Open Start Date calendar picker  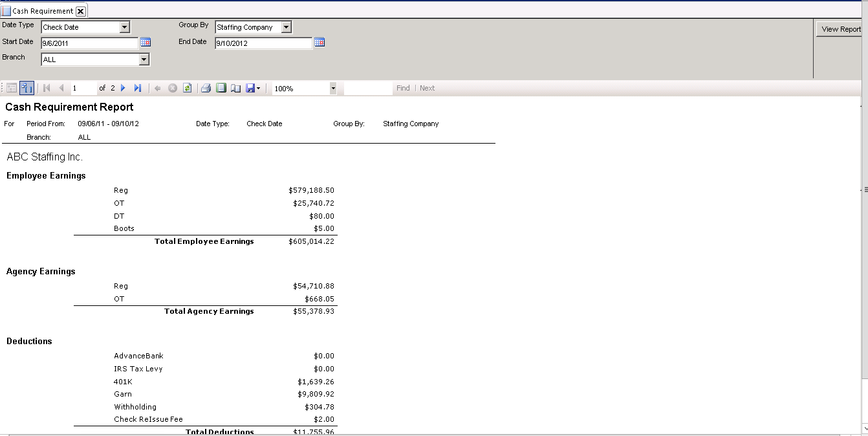tap(146, 43)
